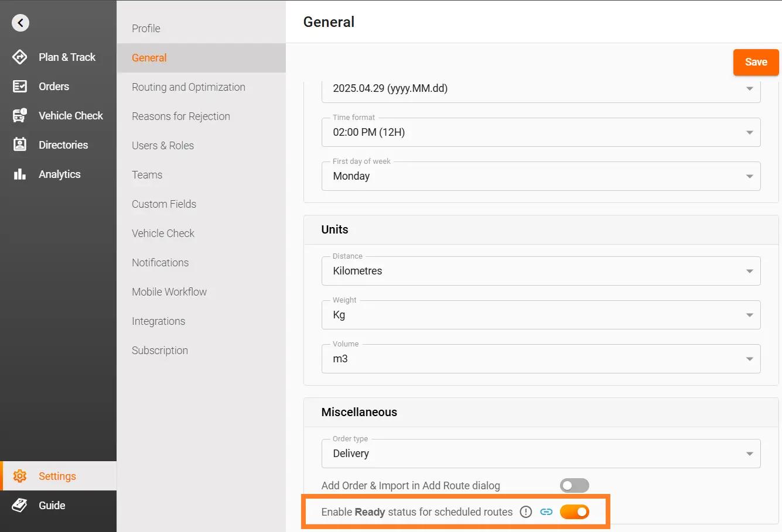Click the Orders checklist icon

tap(20, 86)
